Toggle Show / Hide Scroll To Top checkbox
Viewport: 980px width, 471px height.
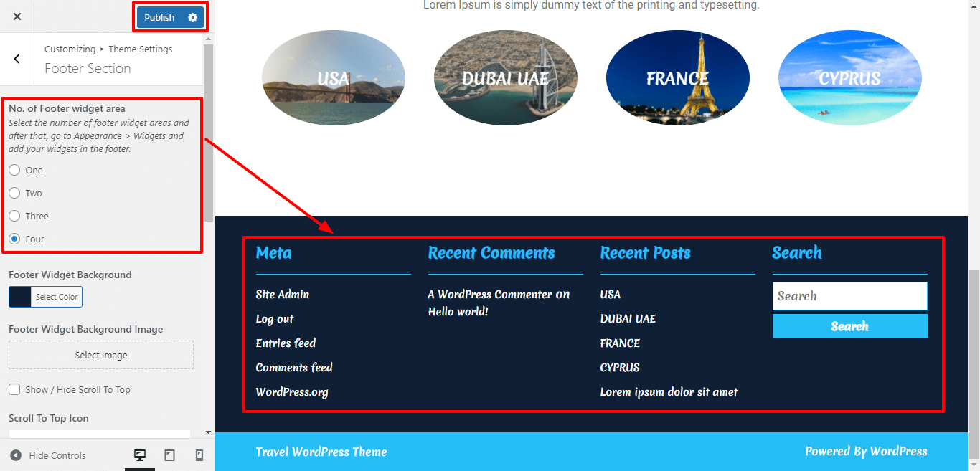pos(14,389)
